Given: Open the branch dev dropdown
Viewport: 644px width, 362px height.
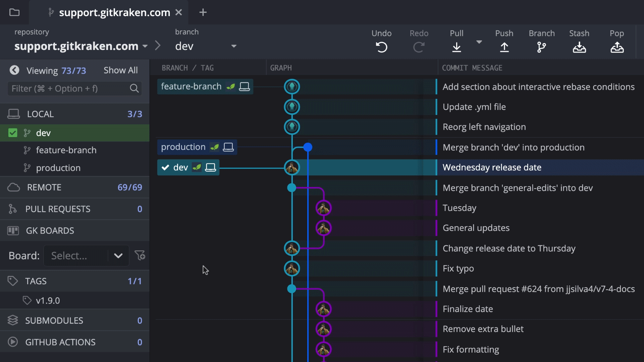Looking at the screenshot, I should click(234, 46).
